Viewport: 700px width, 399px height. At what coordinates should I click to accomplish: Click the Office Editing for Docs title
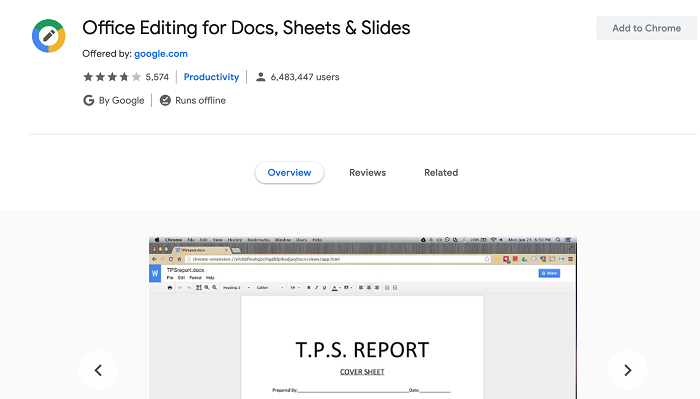tap(246, 28)
